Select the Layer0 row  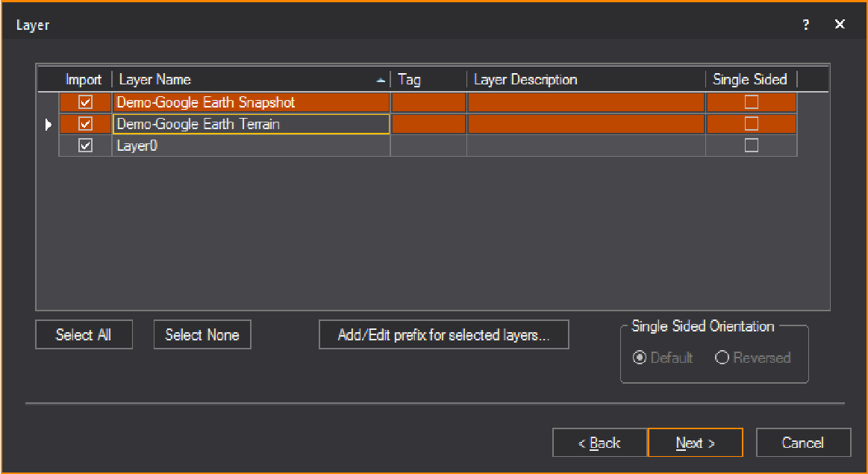point(224,146)
